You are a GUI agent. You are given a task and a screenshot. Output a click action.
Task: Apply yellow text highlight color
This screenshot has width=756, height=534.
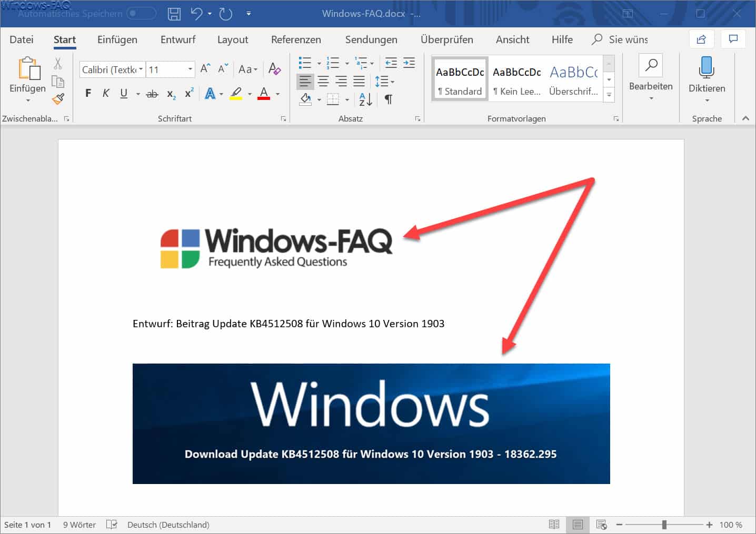pyautogui.click(x=236, y=94)
